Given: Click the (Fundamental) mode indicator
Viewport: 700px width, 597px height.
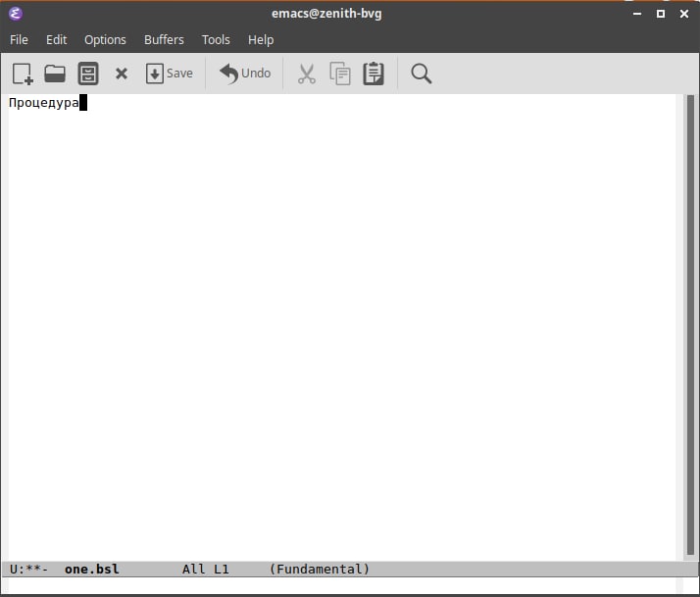Looking at the screenshot, I should [320, 569].
